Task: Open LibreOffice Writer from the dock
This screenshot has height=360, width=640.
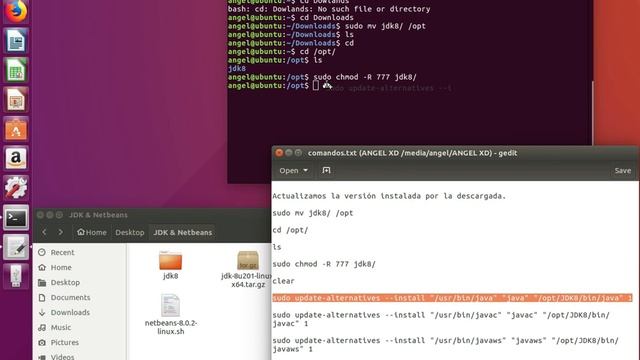Action: [16, 41]
